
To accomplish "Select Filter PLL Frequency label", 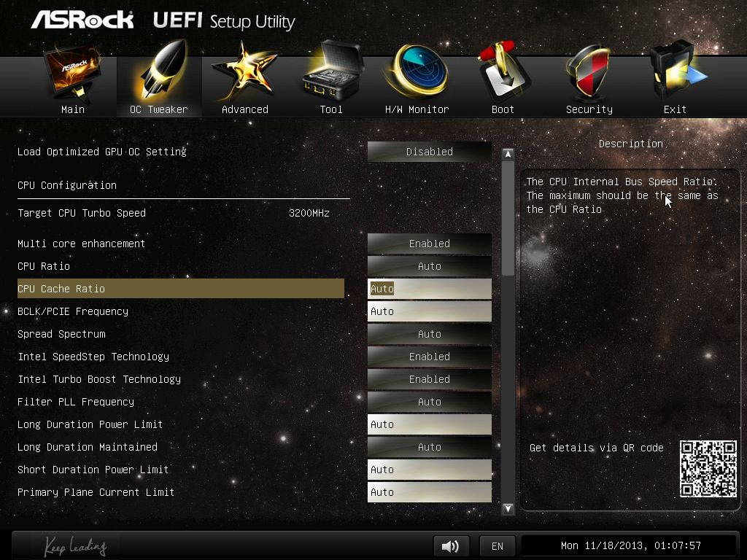I will click(76, 402).
